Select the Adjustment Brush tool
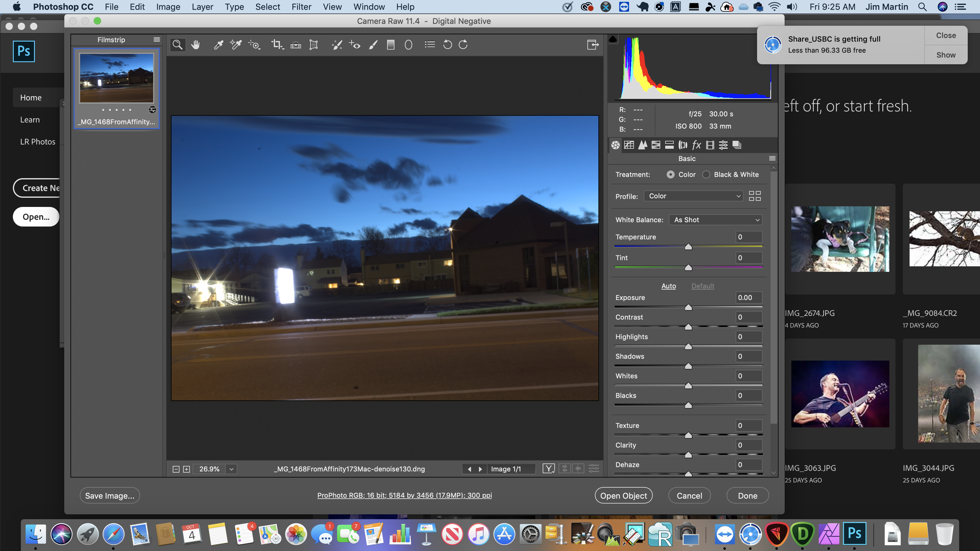 tap(373, 44)
